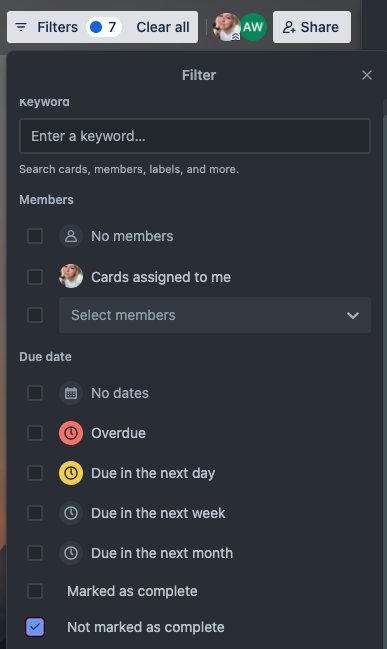
Task: Click the No dates calendar icon
Action: point(71,393)
